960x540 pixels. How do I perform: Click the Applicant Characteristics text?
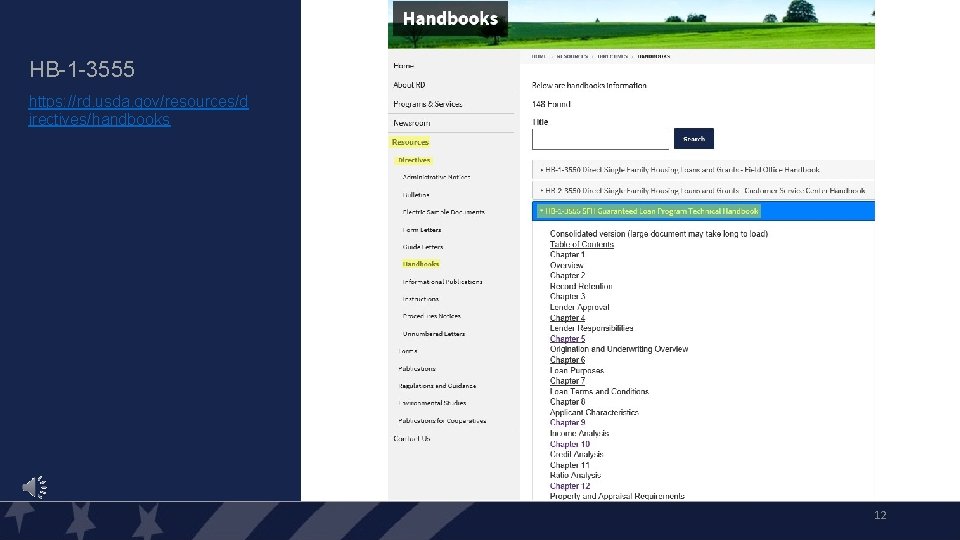[x=594, y=413]
